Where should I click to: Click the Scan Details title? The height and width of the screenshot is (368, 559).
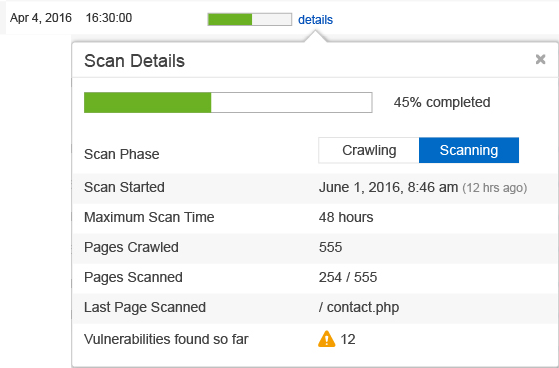click(134, 61)
